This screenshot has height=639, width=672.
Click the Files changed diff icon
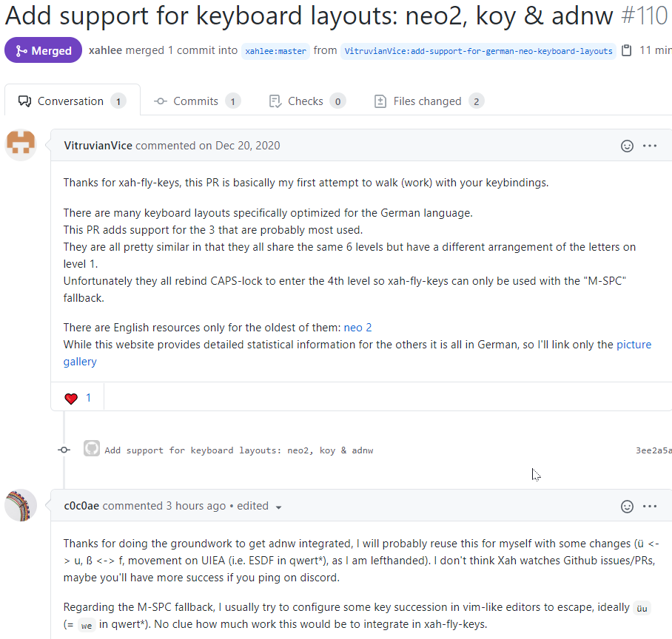(x=380, y=101)
